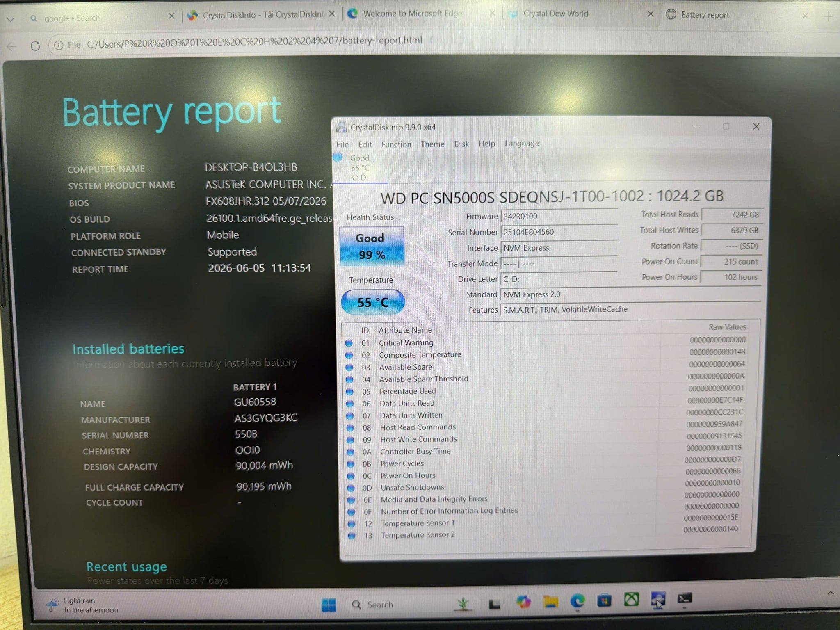
Task: Click the Installed batteries heading in report
Action: coord(128,349)
